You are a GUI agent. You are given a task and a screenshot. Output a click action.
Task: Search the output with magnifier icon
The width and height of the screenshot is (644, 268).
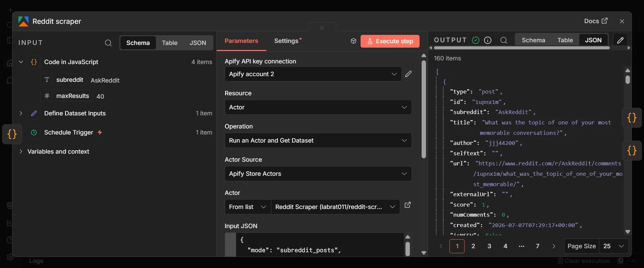(503, 40)
